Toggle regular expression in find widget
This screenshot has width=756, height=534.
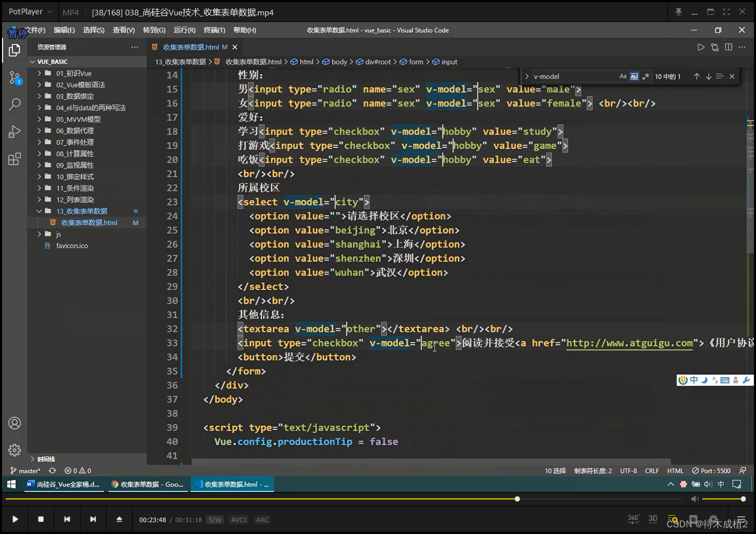[x=645, y=76]
